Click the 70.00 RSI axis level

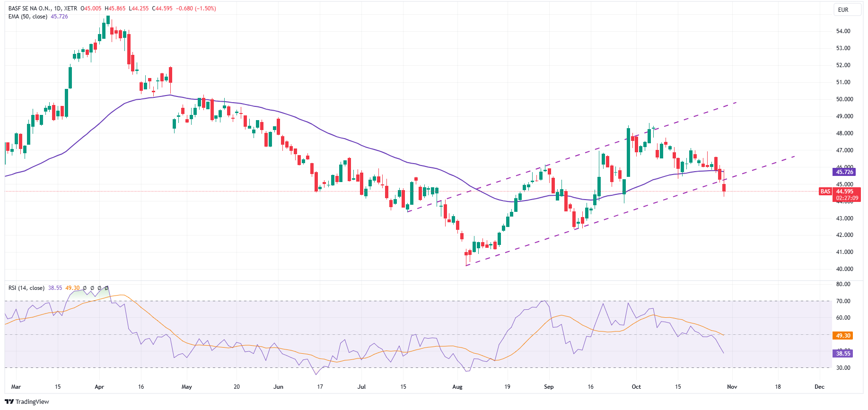click(843, 301)
